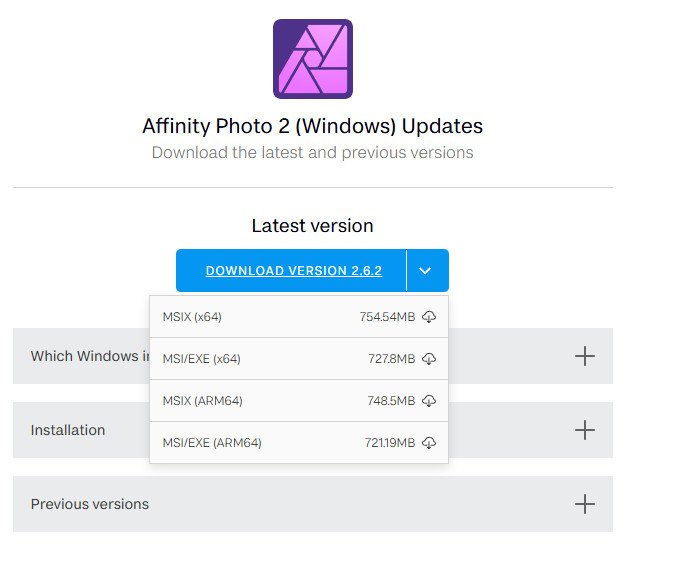Click the cloud download icon for MSIX (ARM64)
The height and width of the screenshot is (561, 678).
coord(429,401)
